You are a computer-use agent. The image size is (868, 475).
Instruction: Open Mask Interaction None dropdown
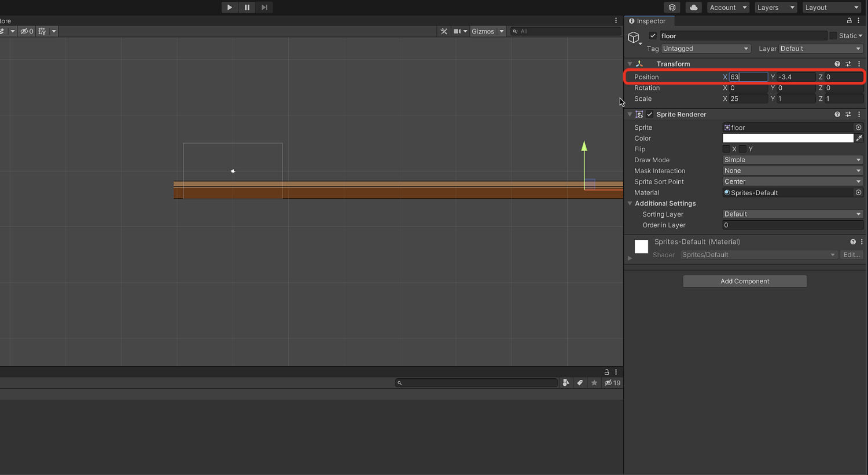793,171
